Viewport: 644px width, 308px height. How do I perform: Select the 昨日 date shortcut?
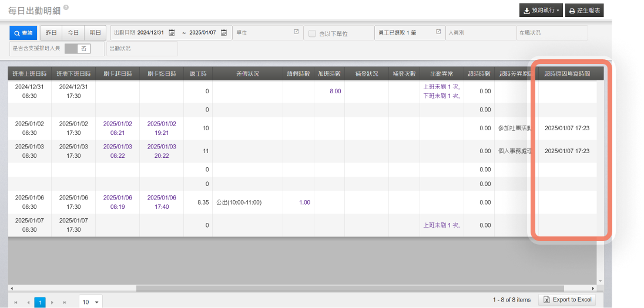point(51,32)
